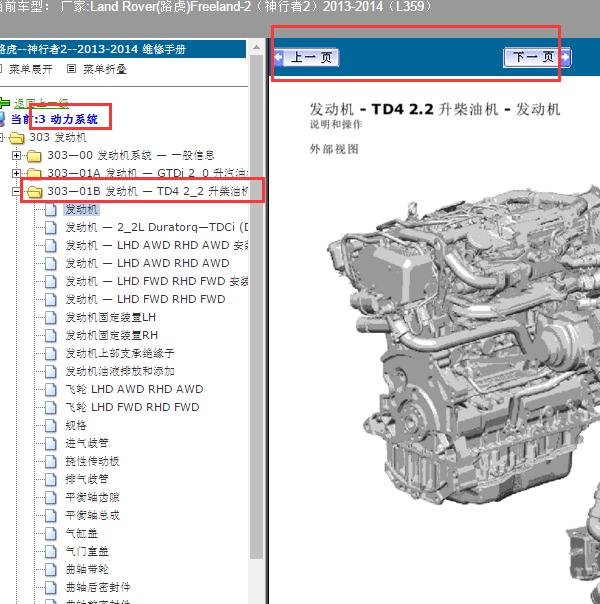600x604 pixels.
Task: Click document icon beside 排气歧管
Action: point(50,480)
